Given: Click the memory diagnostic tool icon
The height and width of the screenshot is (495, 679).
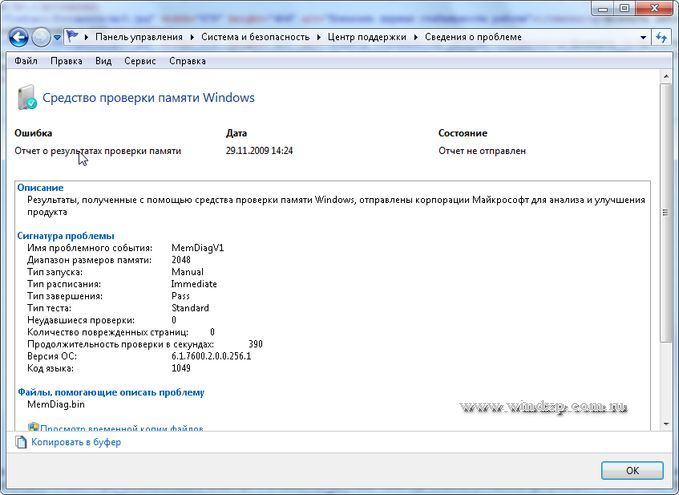Looking at the screenshot, I should pos(26,97).
